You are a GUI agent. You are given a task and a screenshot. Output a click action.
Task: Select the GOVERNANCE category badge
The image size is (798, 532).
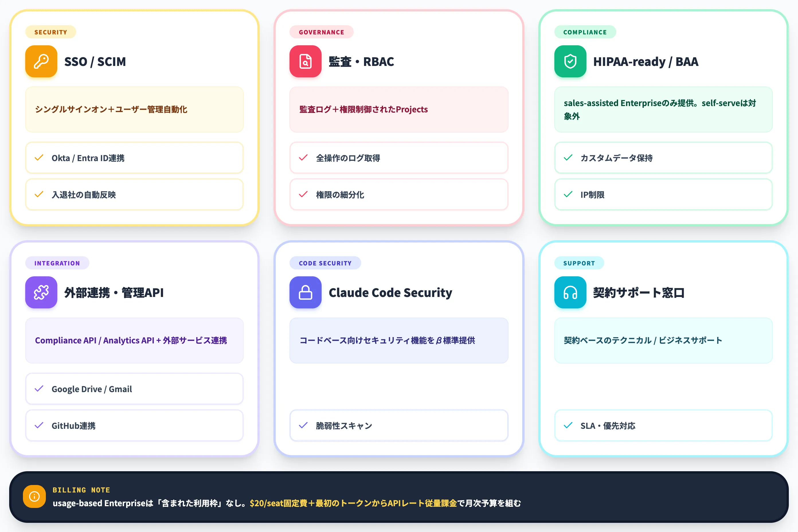click(321, 32)
